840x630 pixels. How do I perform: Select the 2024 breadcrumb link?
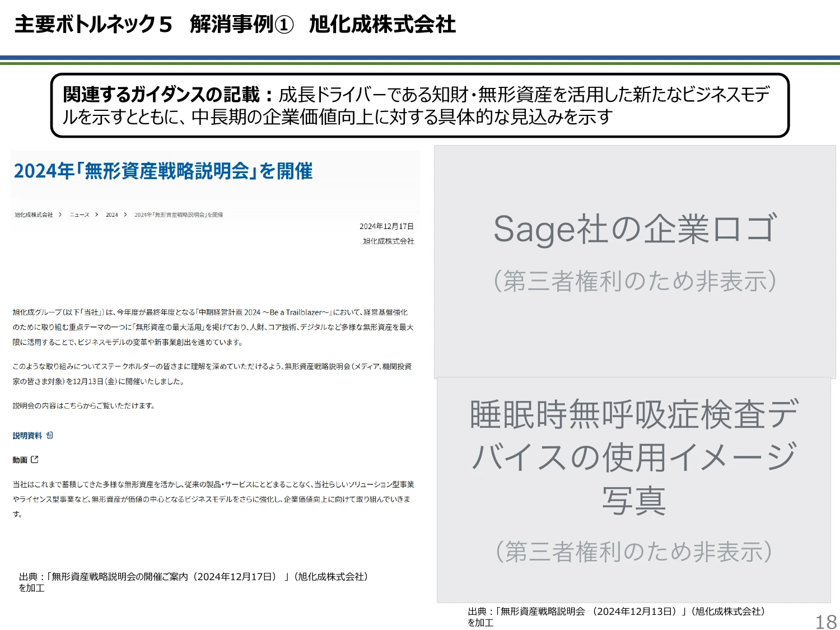(x=112, y=215)
